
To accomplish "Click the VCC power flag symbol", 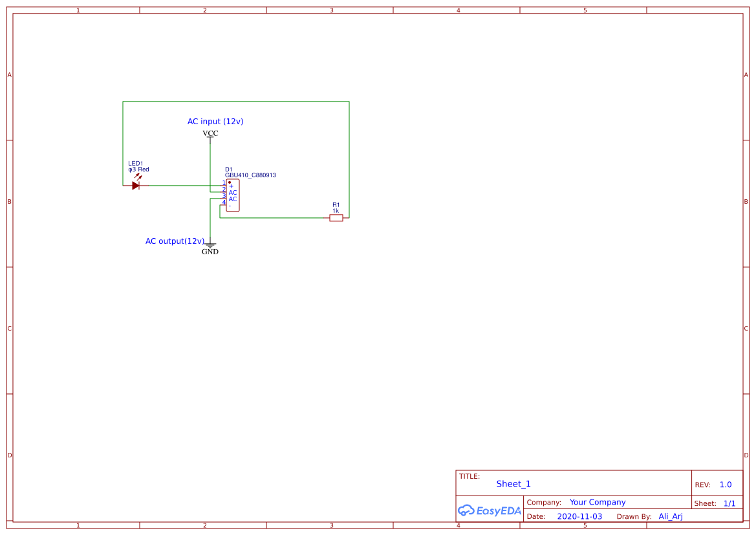I will 210,138.
